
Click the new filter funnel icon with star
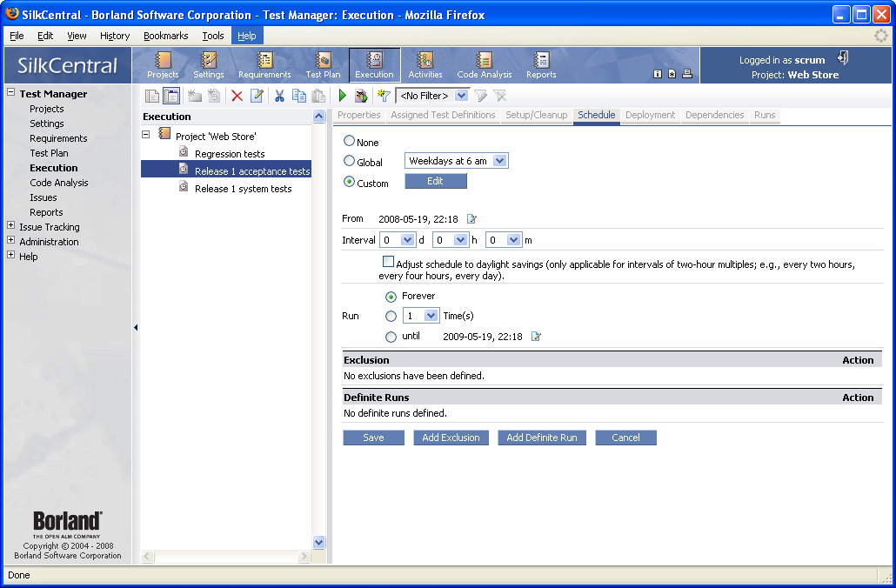click(x=384, y=96)
